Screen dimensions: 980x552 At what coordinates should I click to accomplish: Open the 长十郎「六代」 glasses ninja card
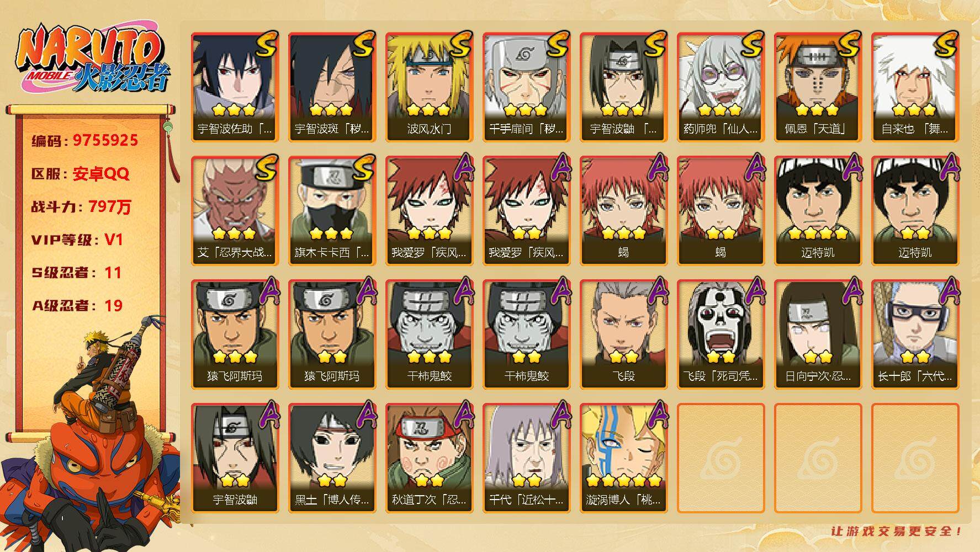(x=915, y=334)
